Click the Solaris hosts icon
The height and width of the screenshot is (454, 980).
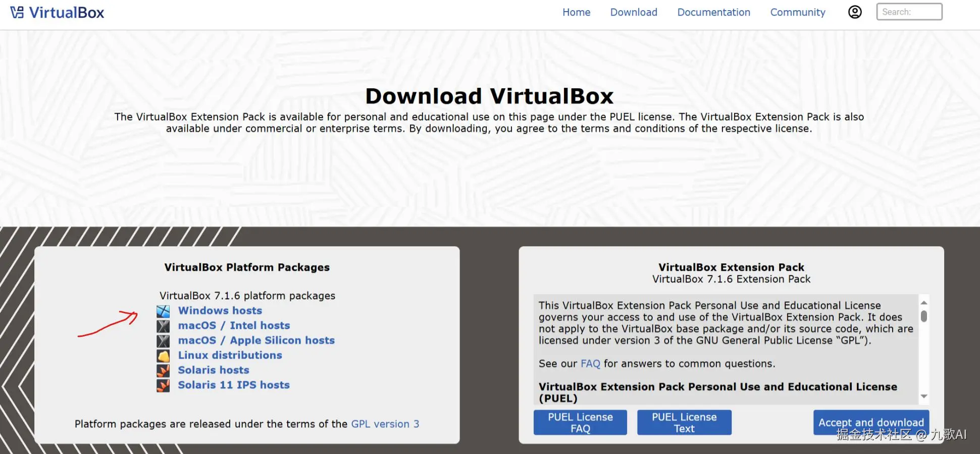tap(163, 371)
